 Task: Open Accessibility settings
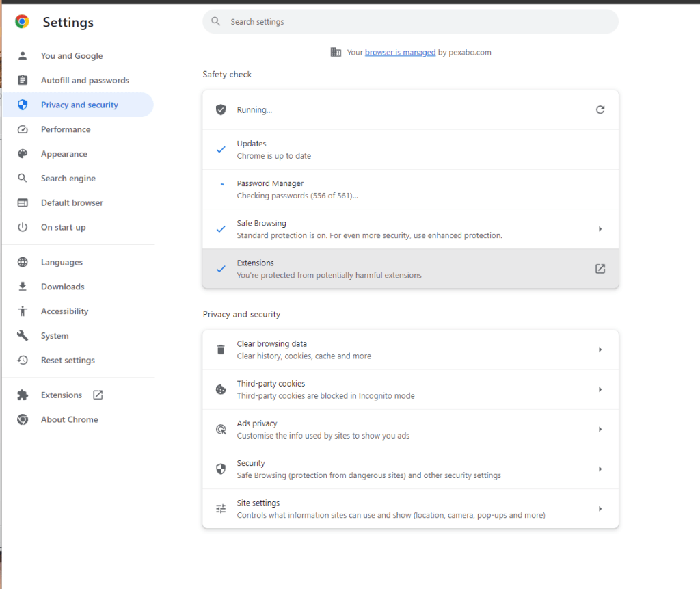coord(78,311)
